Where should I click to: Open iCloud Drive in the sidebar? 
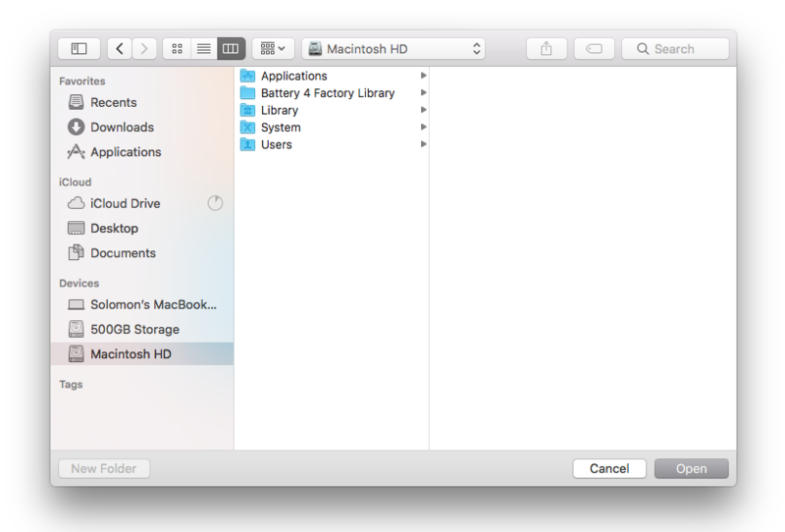[142, 203]
